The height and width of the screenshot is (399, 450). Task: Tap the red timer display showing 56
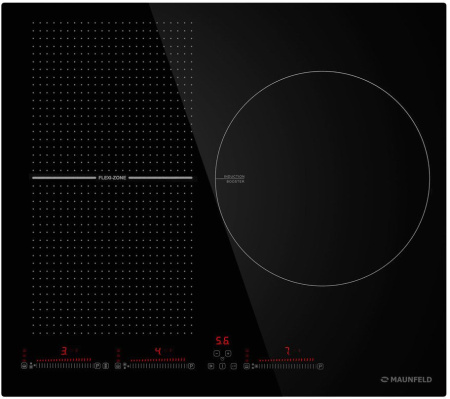point(222,341)
